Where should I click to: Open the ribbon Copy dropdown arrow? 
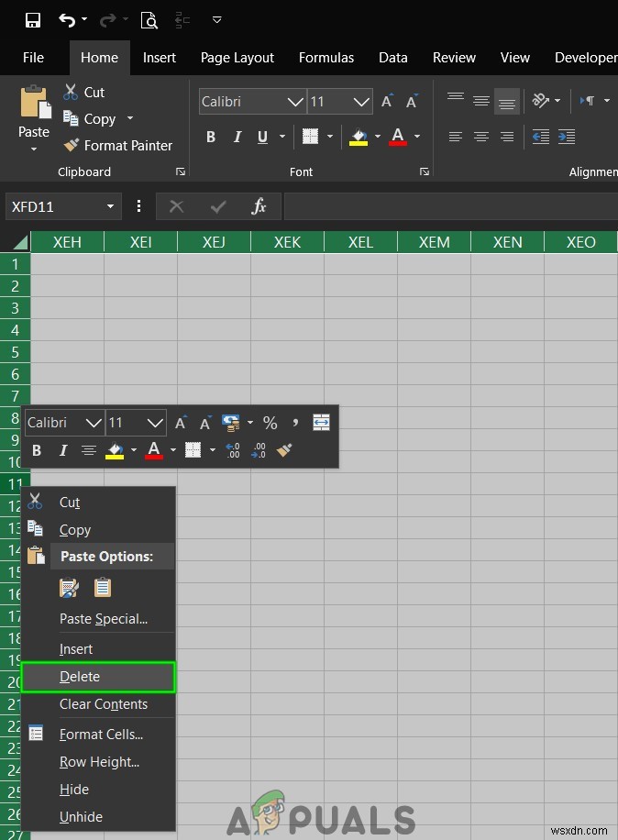pos(130,118)
